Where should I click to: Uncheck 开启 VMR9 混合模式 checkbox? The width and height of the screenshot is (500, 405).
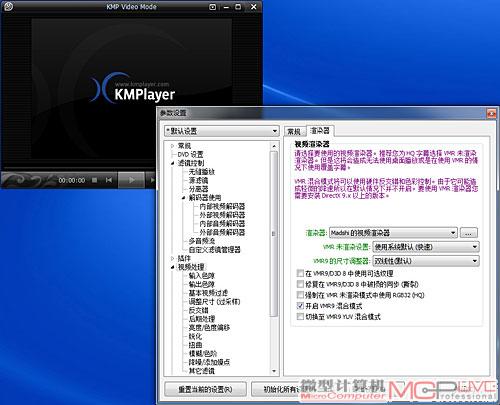tap(300, 306)
